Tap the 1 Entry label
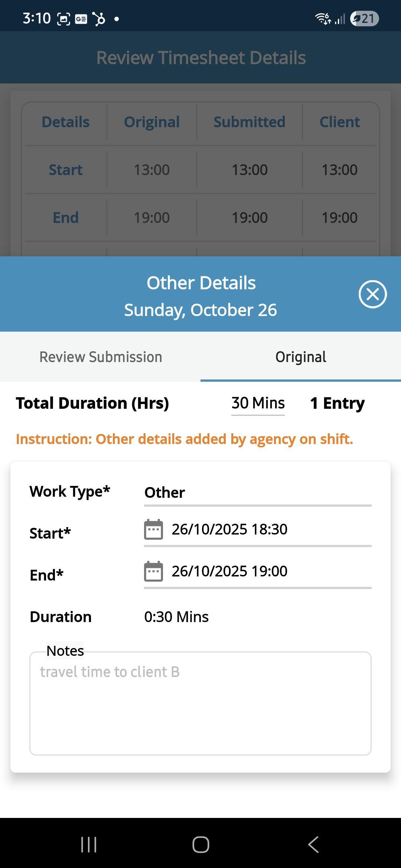 tap(337, 403)
